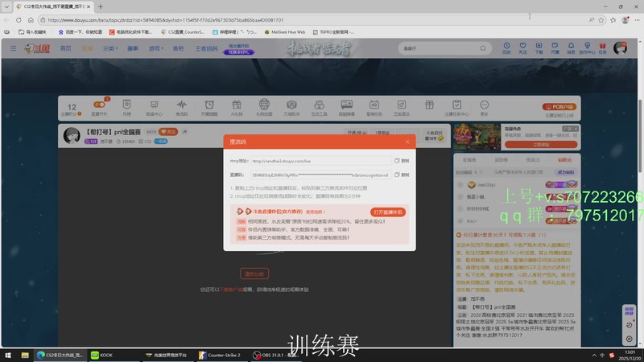Open the 开播 broadcast icon in header

pos(555,48)
